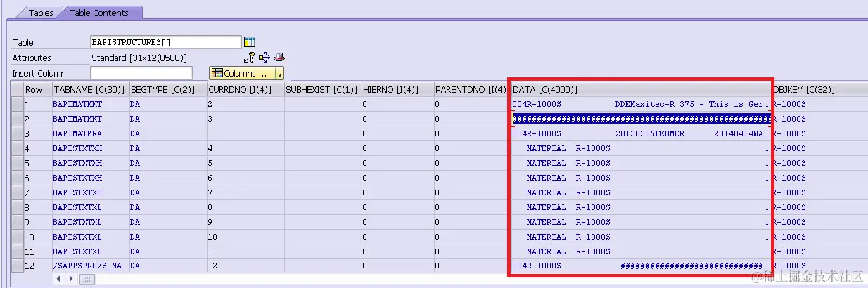Click the HIERNO [I(4)] column header

397,89
